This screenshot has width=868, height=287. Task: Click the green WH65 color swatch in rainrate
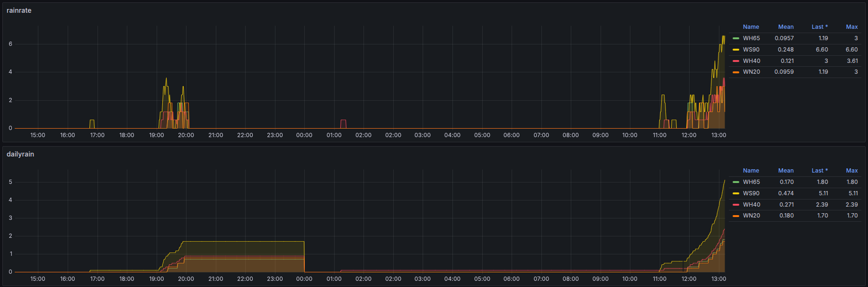pos(736,38)
